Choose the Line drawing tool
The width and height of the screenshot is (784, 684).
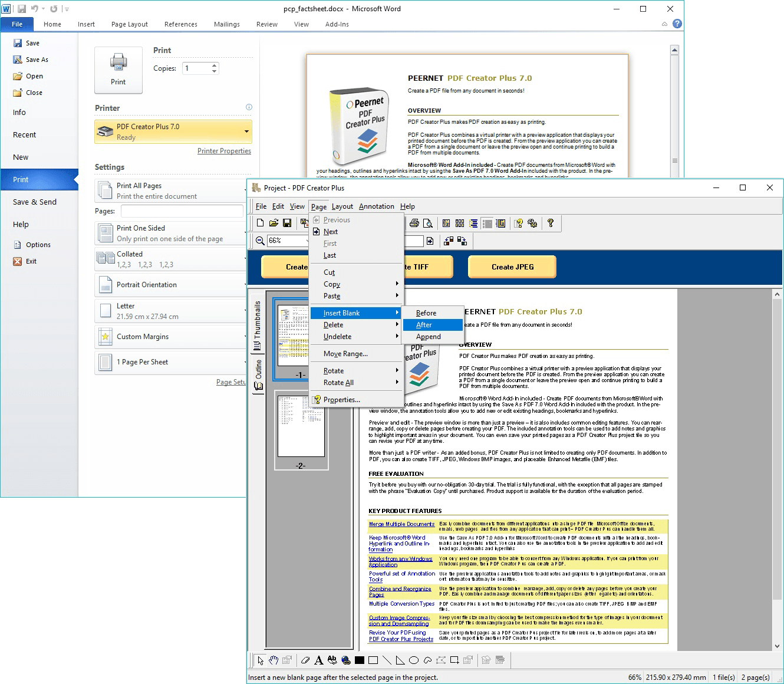coord(388,660)
